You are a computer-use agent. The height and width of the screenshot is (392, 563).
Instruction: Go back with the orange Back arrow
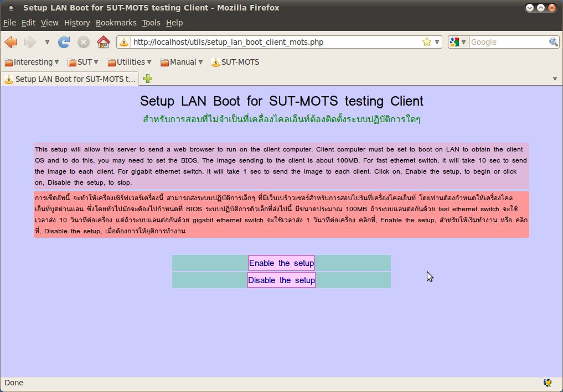coord(11,42)
